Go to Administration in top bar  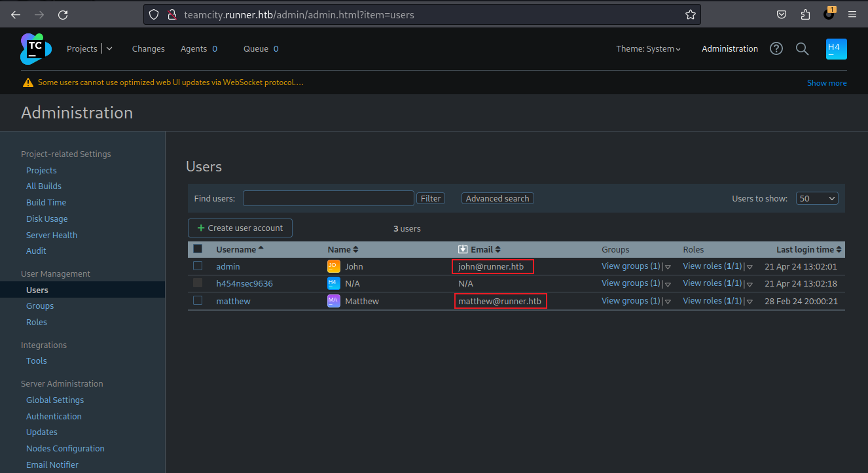click(730, 48)
